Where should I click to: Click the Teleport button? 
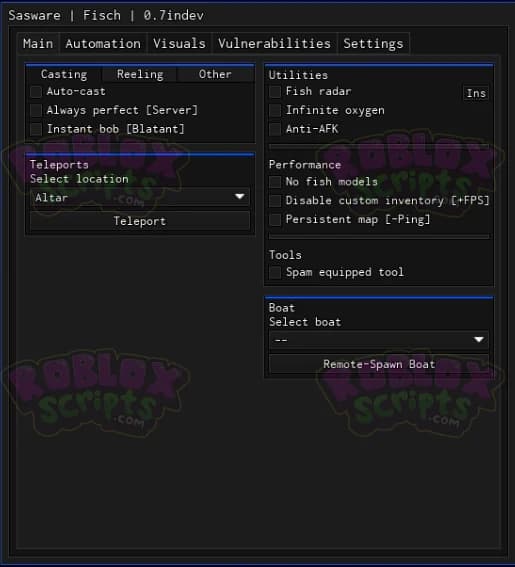pyautogui.click(x=140, y=221)
